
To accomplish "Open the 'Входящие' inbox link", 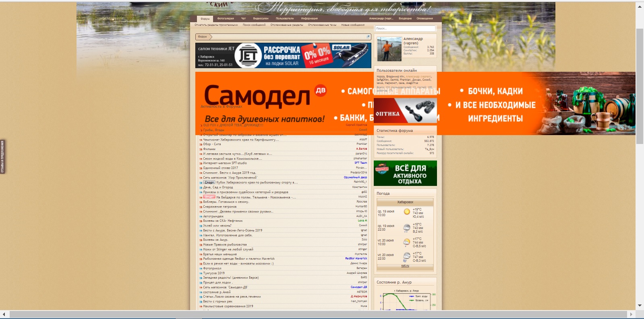I will coord(405,19).
